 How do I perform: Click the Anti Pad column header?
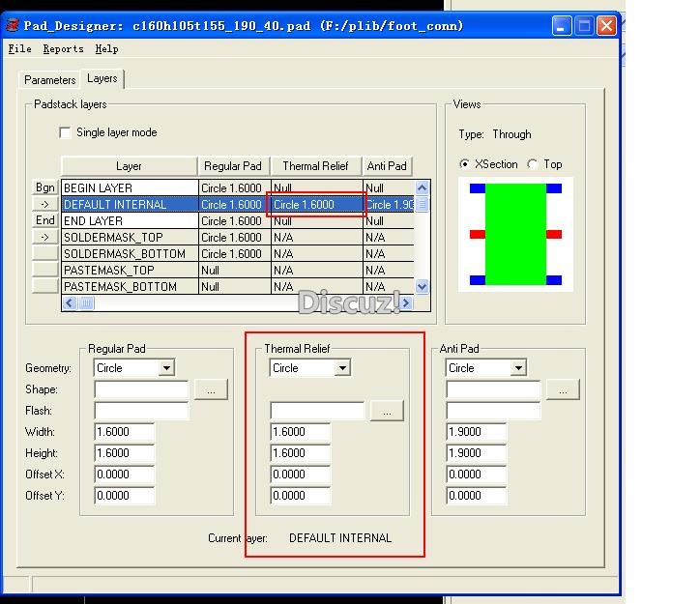[x=387, y=166]
